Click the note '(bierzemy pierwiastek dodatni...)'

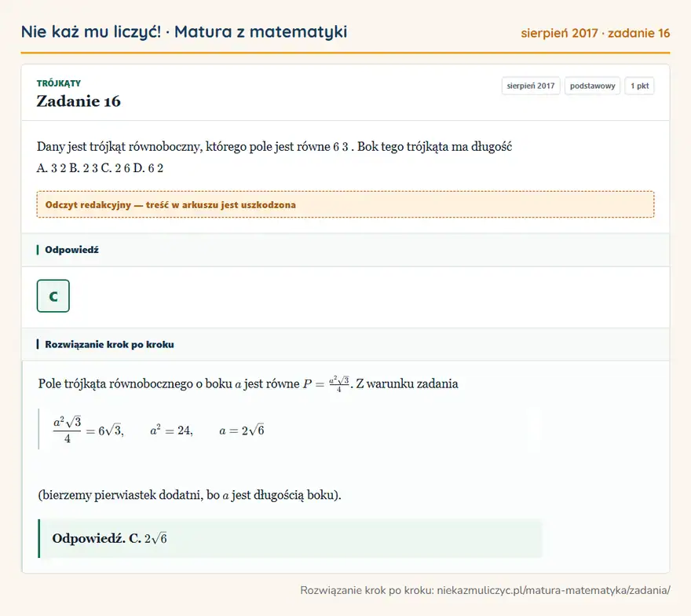tap(189, 495)
